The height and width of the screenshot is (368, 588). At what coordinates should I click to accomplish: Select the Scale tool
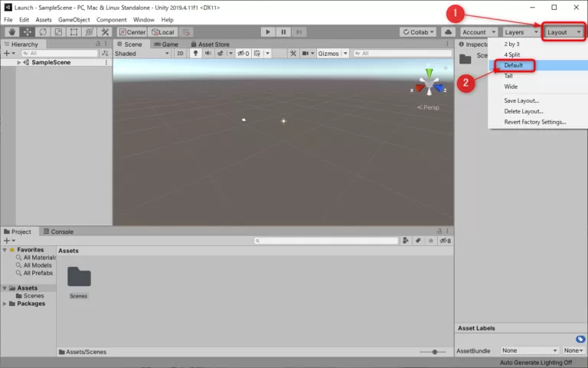pyautogui.click(x=58, y=32)
